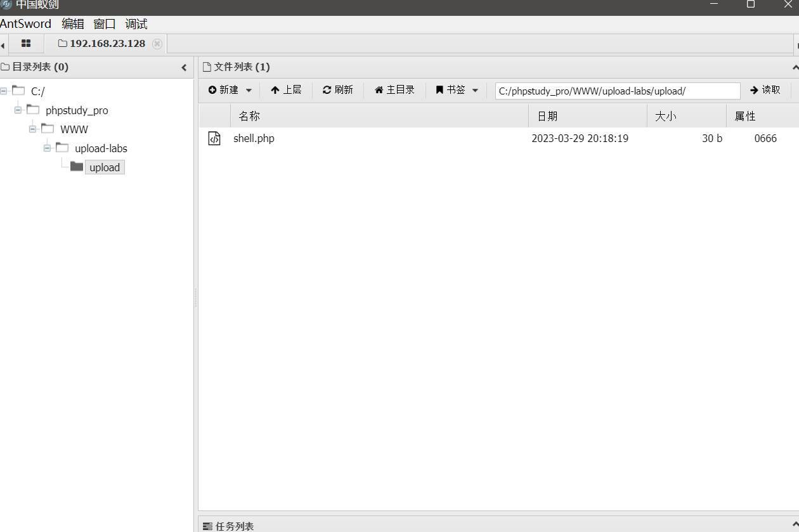Open the 调试 (Debug) menu
Viewport: 799px width, 532px height.
[x=136, y=23]
